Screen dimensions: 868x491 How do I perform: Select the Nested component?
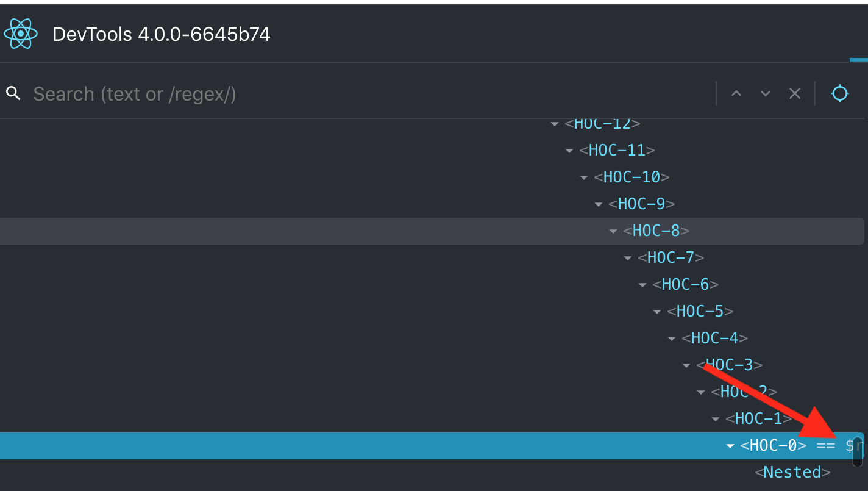[792, 471]
